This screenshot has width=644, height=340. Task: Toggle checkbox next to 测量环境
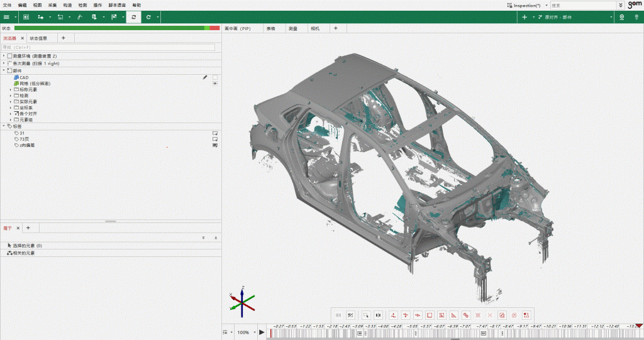9,56
